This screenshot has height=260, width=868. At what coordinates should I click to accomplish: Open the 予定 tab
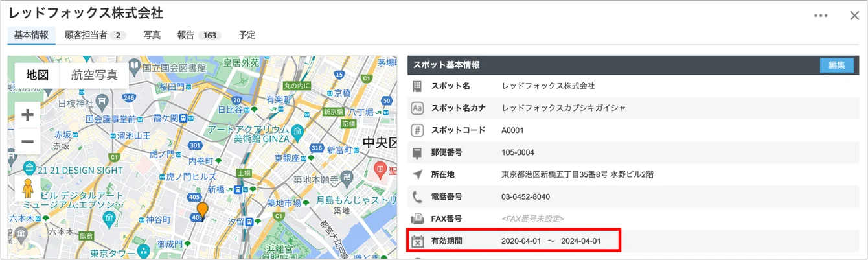(x=247, y=35)
